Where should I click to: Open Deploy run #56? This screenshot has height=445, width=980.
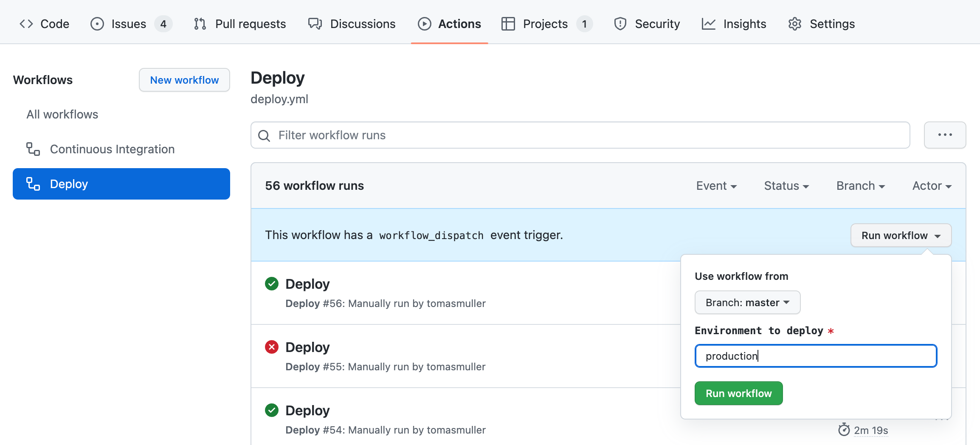[x=307, y=284]
